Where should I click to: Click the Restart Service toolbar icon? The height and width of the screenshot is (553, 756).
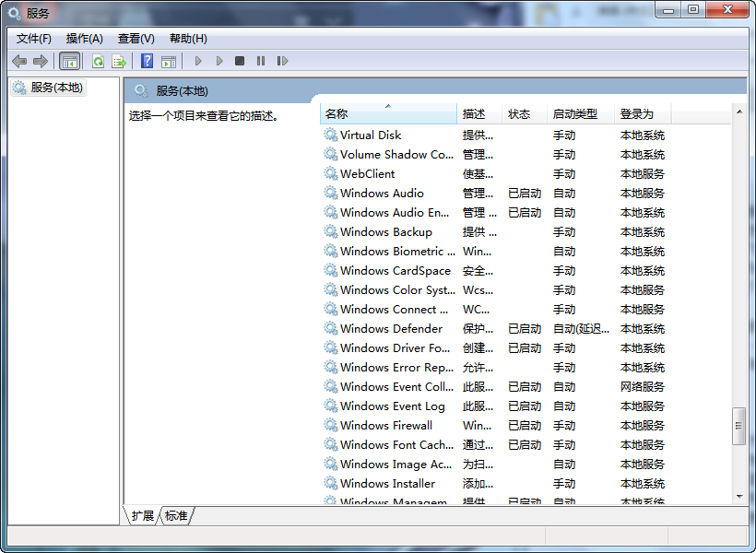pos(282,61)
